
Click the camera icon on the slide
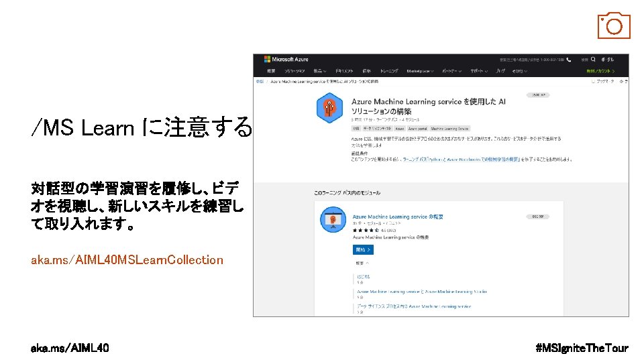tap(614, 25)
